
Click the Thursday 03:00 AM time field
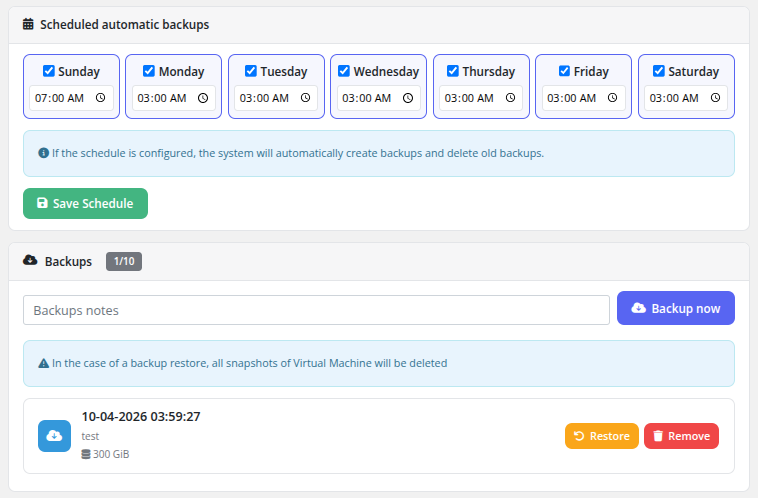coord(481,98)
